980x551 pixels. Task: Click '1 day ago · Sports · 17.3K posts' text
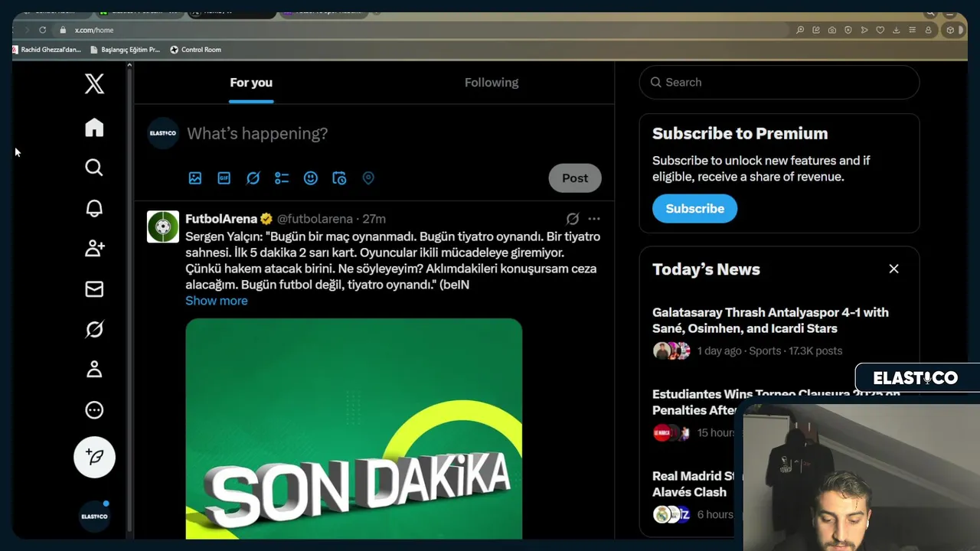(769, 350)
